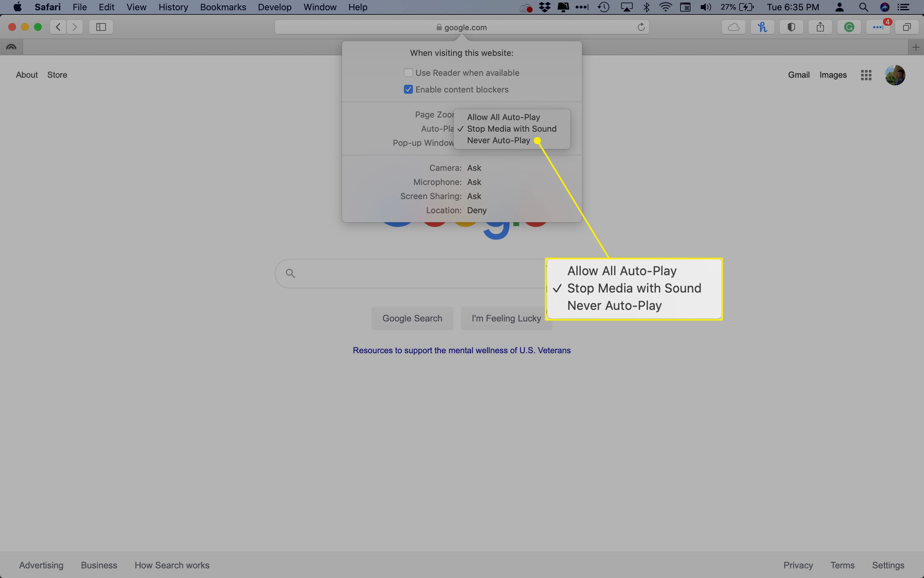Open the Business footer link
The image size is (924, 578).
click(99, 565)
